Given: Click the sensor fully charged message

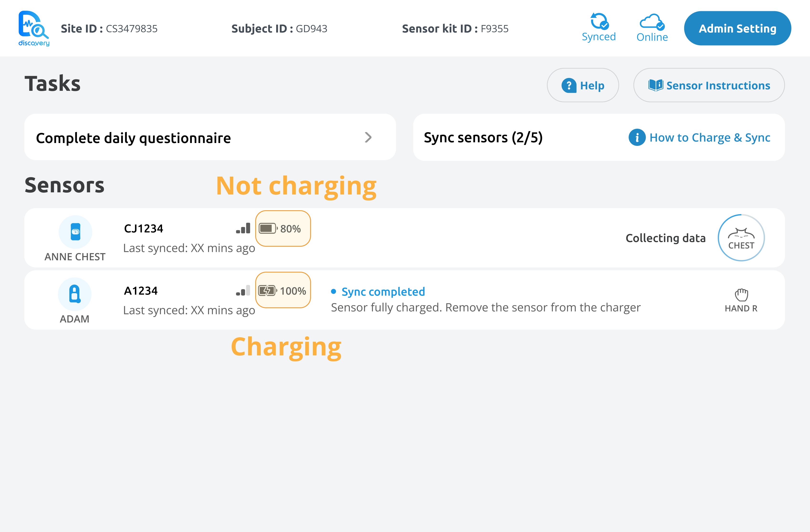Looking at the screenshot, I should (486, 307).
